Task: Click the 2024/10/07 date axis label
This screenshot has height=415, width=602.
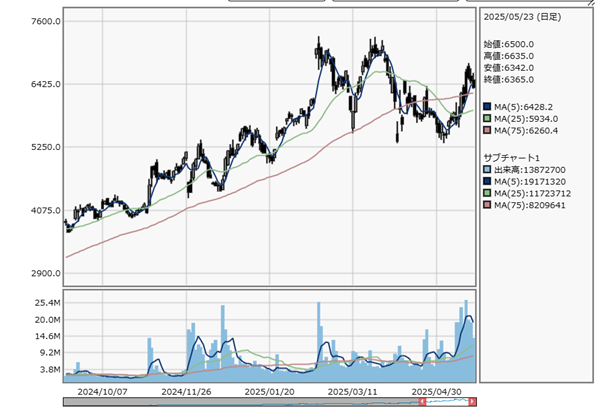Action: pyautogui.click(x=102, y=392)
